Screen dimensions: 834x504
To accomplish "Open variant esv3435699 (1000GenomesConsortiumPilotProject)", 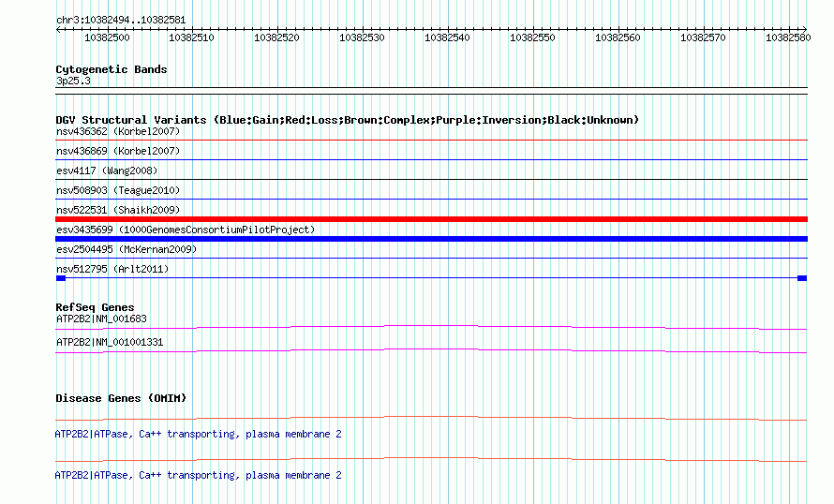I will pyautogui.click(x=186, y=230).
